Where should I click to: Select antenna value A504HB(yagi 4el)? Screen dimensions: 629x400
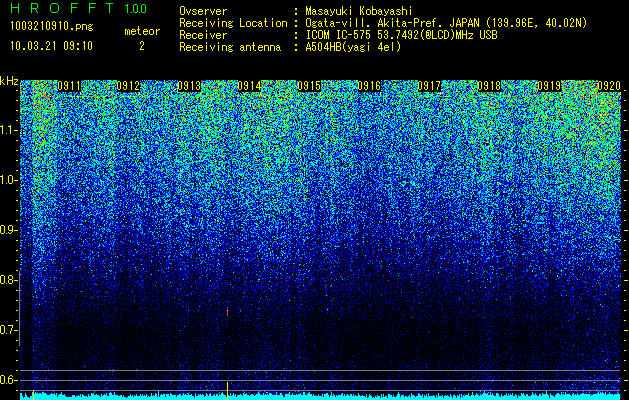353,47
